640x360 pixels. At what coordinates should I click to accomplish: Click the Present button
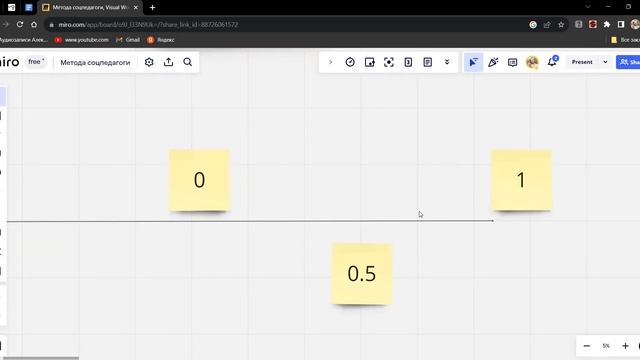click(x=582, y=62)
